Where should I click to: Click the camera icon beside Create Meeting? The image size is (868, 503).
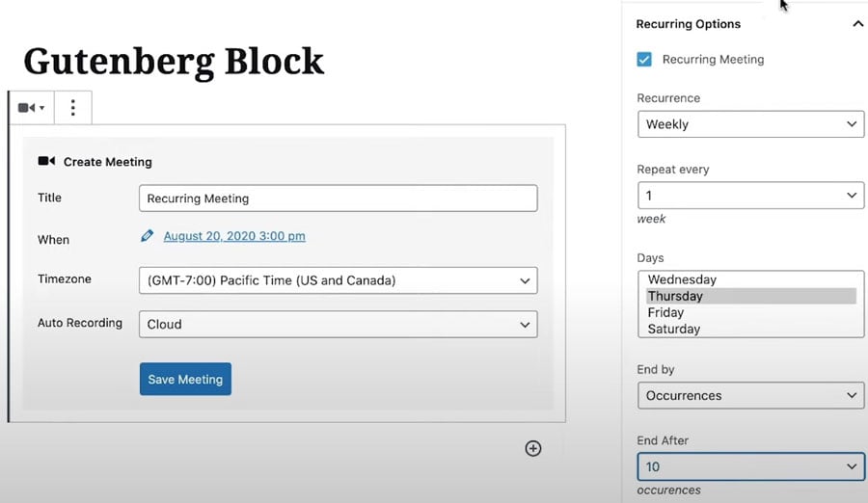[x=46, y=161]
